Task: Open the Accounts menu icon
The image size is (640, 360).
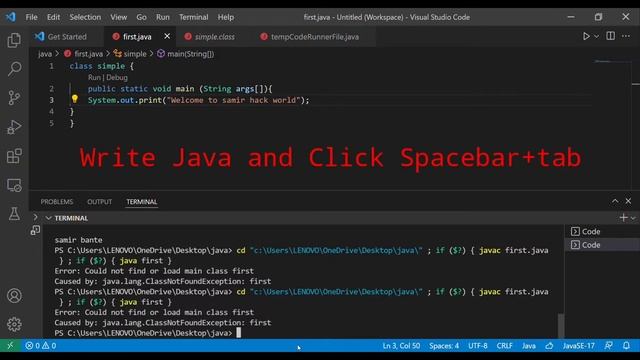Action: 14,296
